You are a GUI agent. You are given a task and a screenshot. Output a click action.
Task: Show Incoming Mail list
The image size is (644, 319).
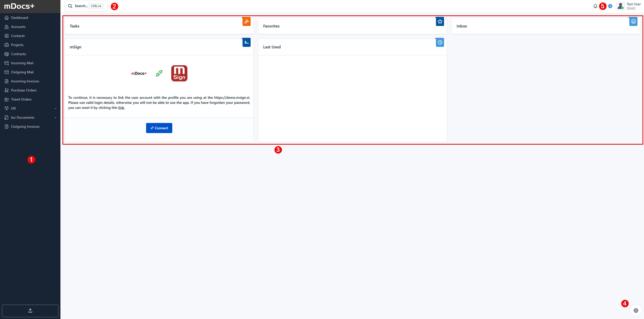[x=30, y=63]
